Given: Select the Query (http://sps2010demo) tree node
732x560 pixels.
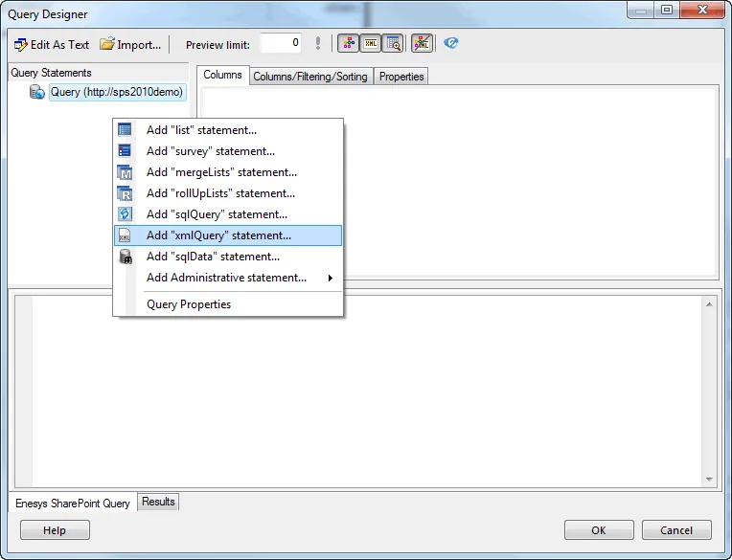Looking at the screenshot, I should click(x=117, y=92).
